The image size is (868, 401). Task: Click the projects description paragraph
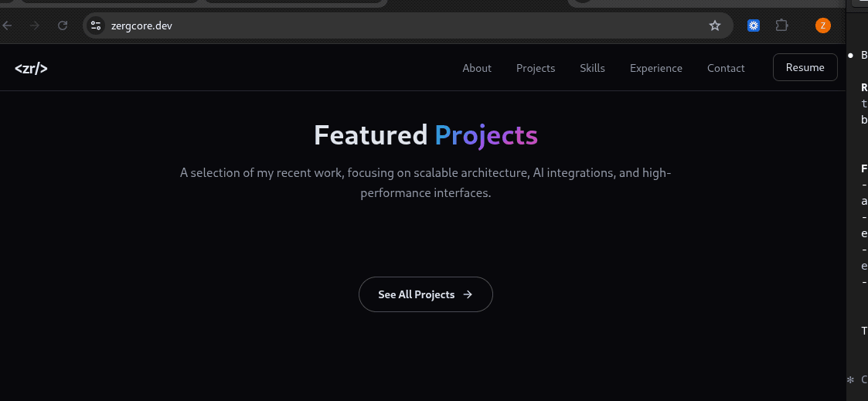tap(426, 182)
